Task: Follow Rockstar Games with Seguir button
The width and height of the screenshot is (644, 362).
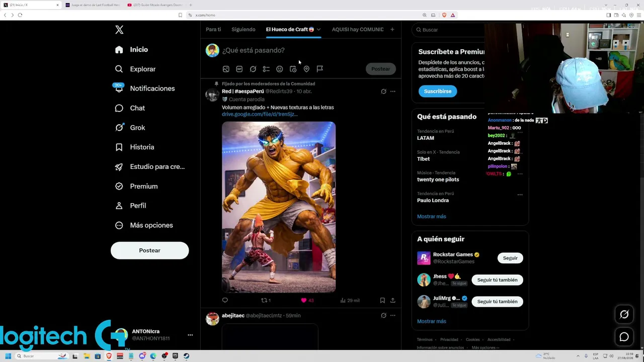Action: (x=510, y=258)
